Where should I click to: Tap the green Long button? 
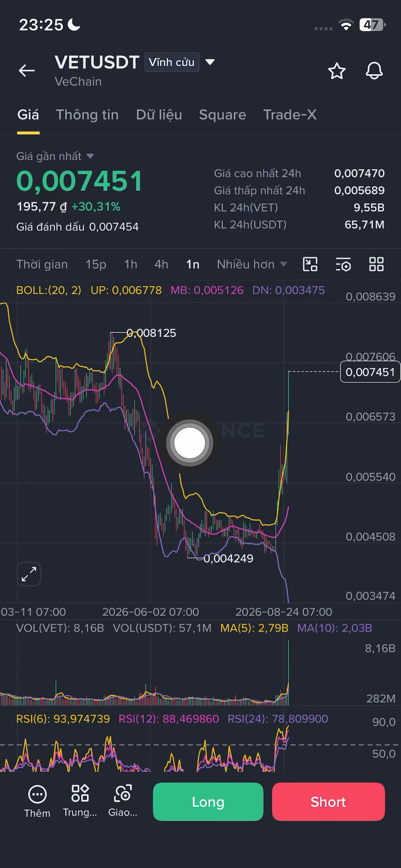[x=208, y=802]
